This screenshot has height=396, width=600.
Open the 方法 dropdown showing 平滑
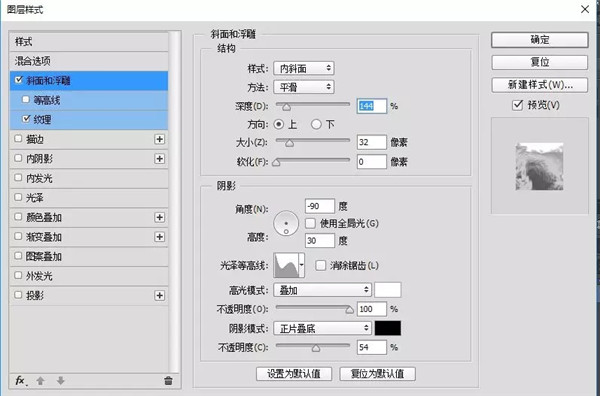[x=304, y=87]
